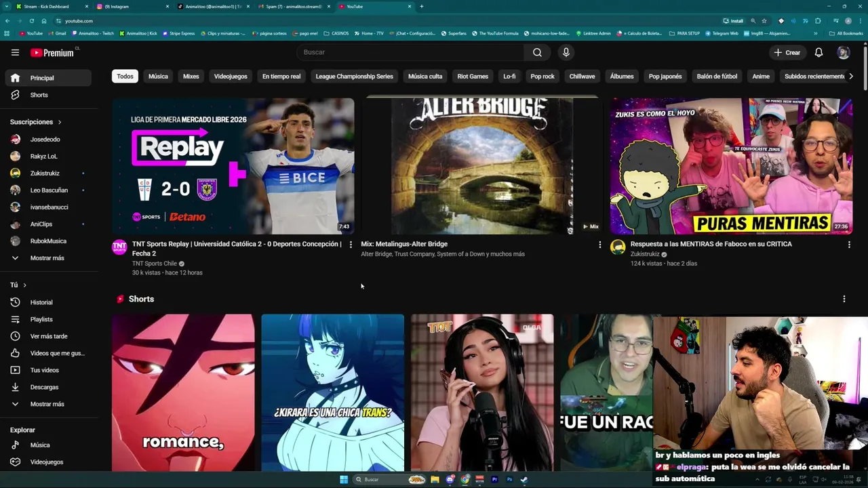The image size is (868, 488).
Task: Open the Shorts shelf options menu
Action: [844, 299]
